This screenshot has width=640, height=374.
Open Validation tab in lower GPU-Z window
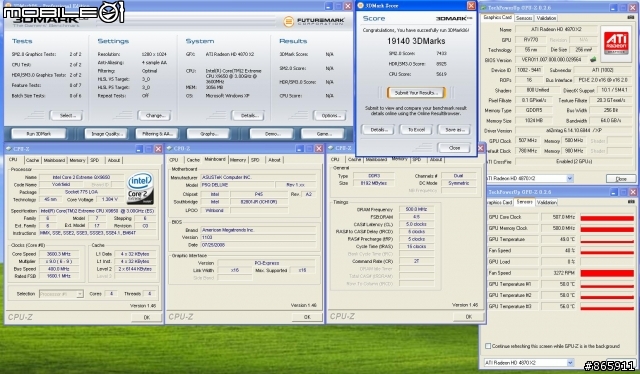pos(547,202)
